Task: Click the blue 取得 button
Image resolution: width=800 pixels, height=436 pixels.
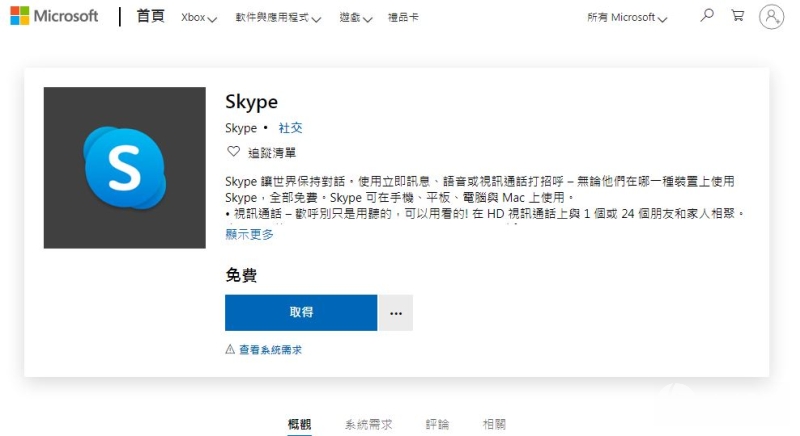Action: pyautogui.click(x=301, y=313)
